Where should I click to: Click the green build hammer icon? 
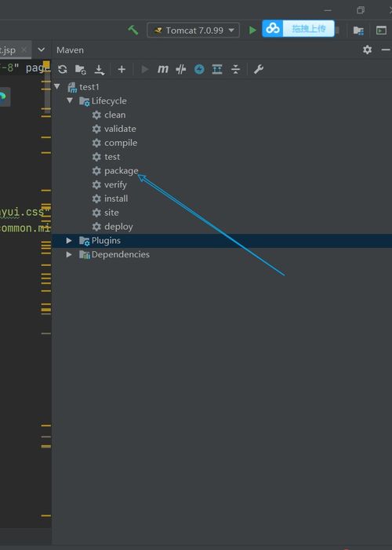132,30
